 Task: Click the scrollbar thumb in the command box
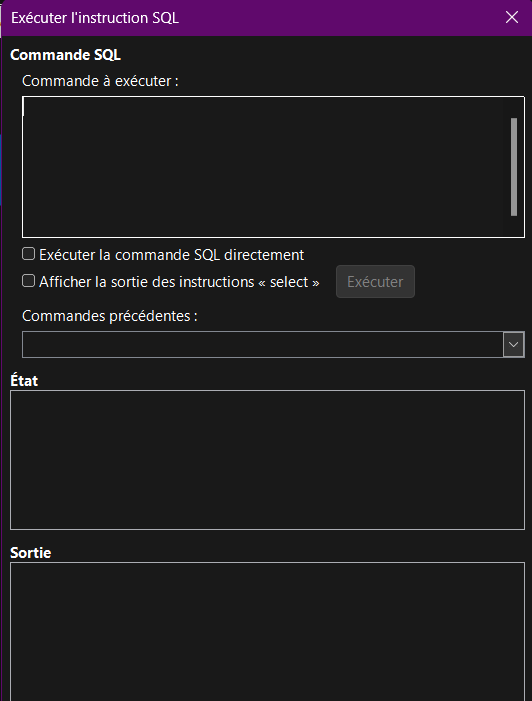coord(514,167)
